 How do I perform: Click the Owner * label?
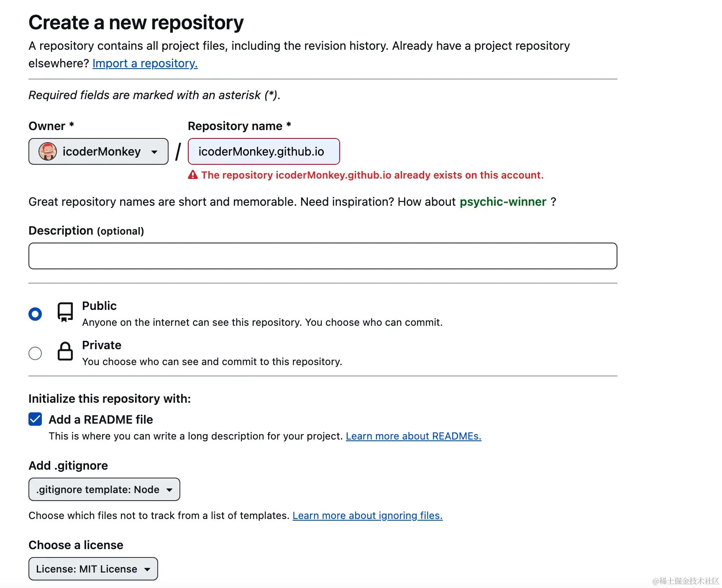pos(51,126)
